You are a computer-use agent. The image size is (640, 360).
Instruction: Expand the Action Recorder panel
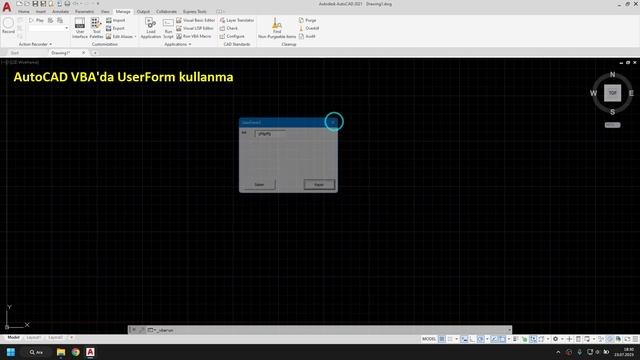[x=35, y=44]
